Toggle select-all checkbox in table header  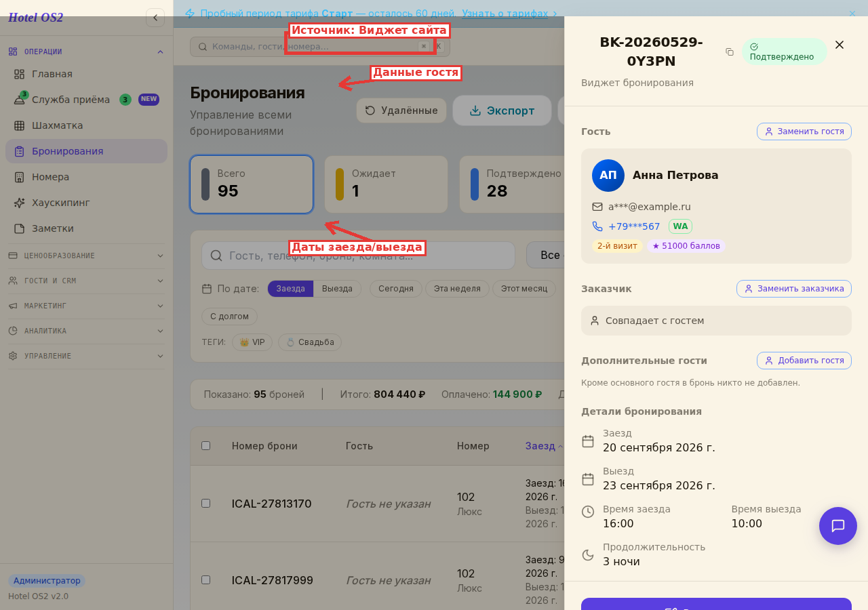(x=206, y=446)
